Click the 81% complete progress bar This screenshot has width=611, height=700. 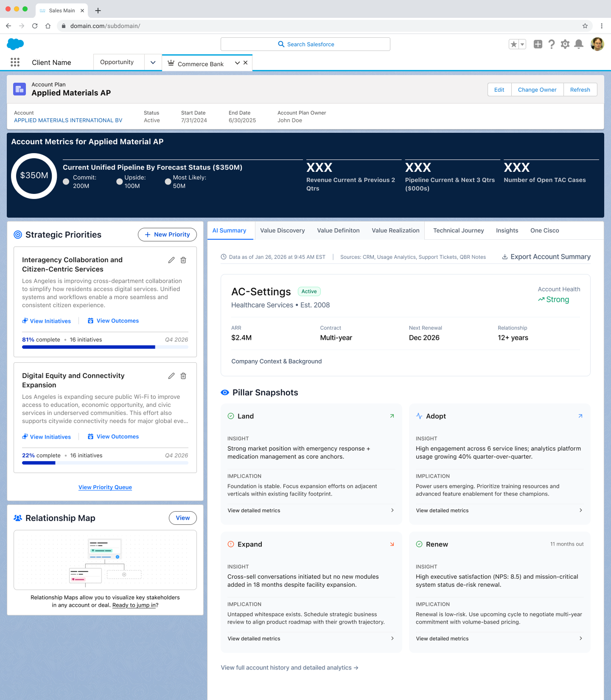105,347
